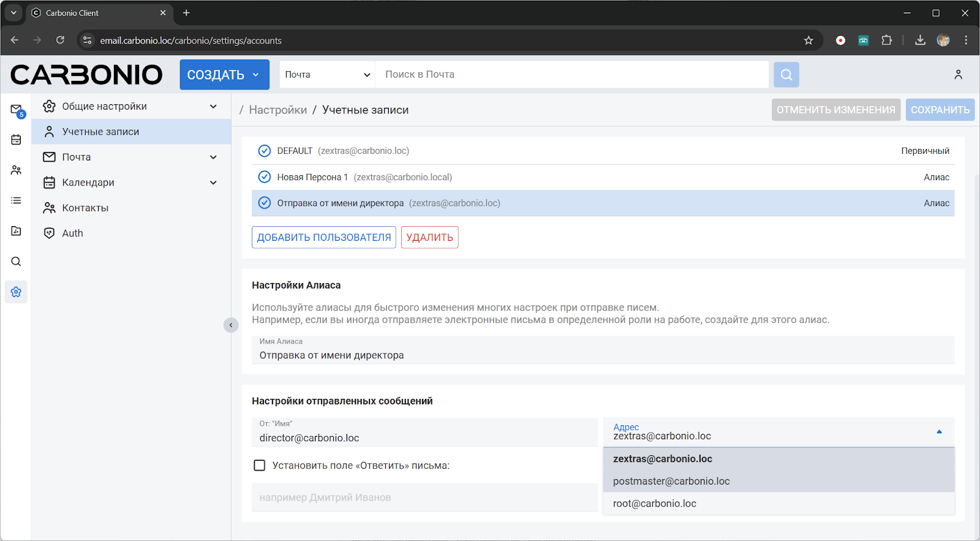Toggle the Новая Персона 1 check circle
Screen dimensions: 980x541
tap(265, 177)
